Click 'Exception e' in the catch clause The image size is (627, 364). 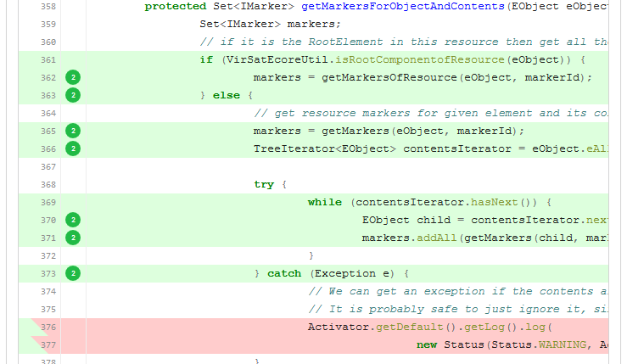pyautogui.click(x=352, y=273)
